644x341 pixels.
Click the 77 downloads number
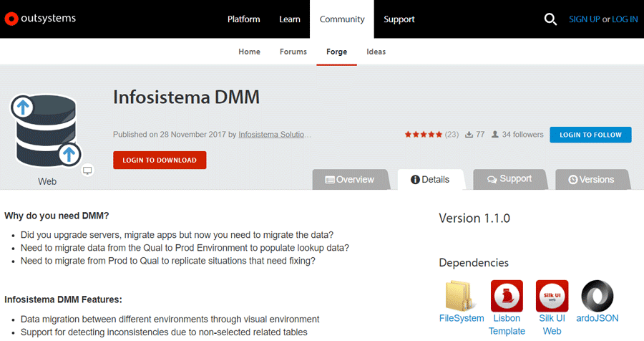(x=480, y=135)
